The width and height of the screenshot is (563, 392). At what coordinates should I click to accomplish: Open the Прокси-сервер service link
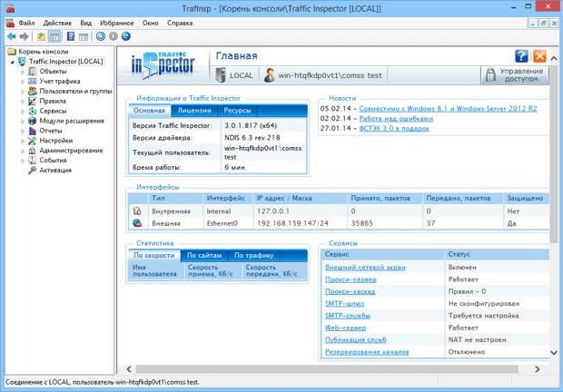351,279
